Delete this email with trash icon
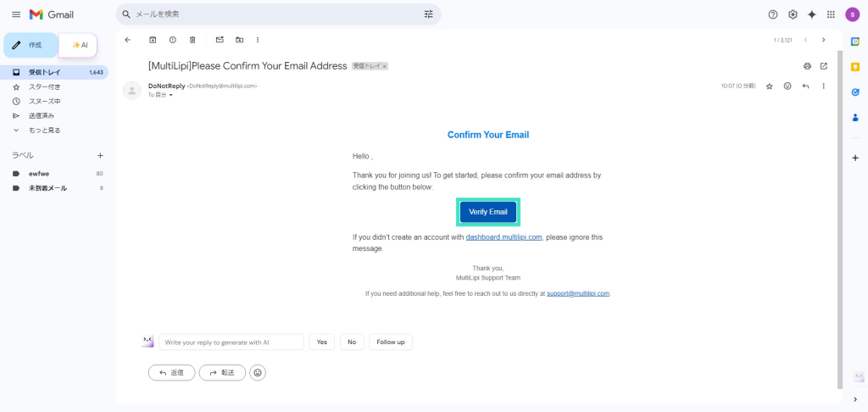The image size is (868, 412). 192,40
